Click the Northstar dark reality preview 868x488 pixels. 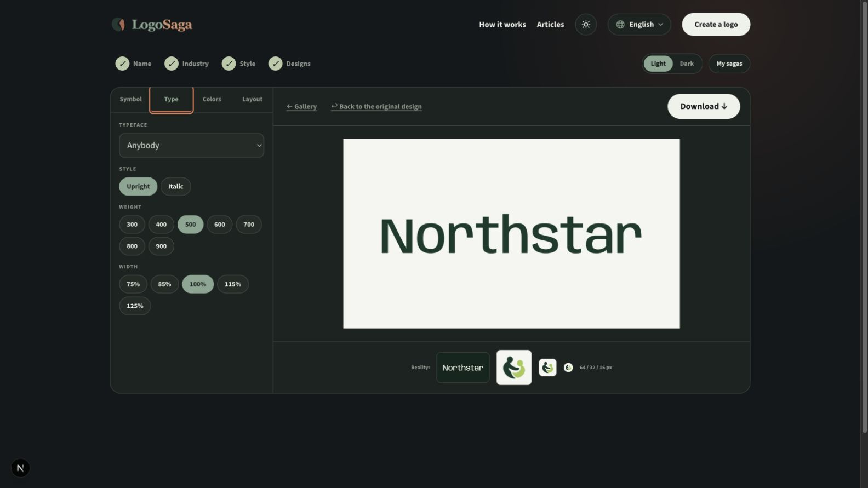(463, 368)
